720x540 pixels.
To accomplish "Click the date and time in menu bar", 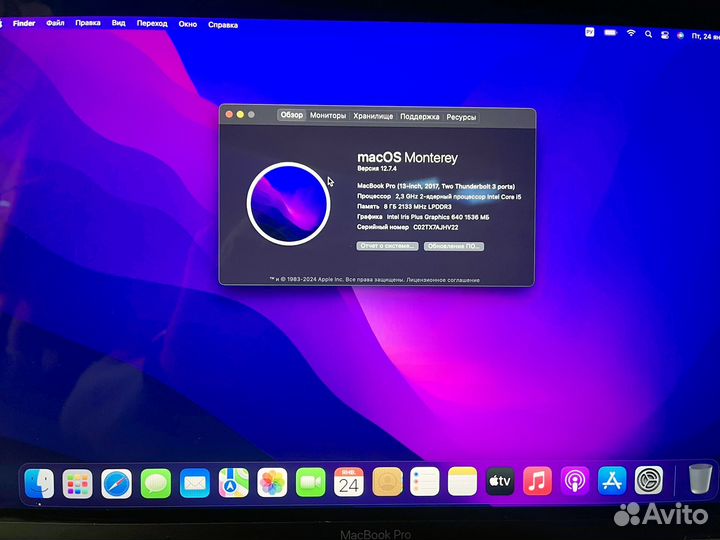I will tap(705, 36).
